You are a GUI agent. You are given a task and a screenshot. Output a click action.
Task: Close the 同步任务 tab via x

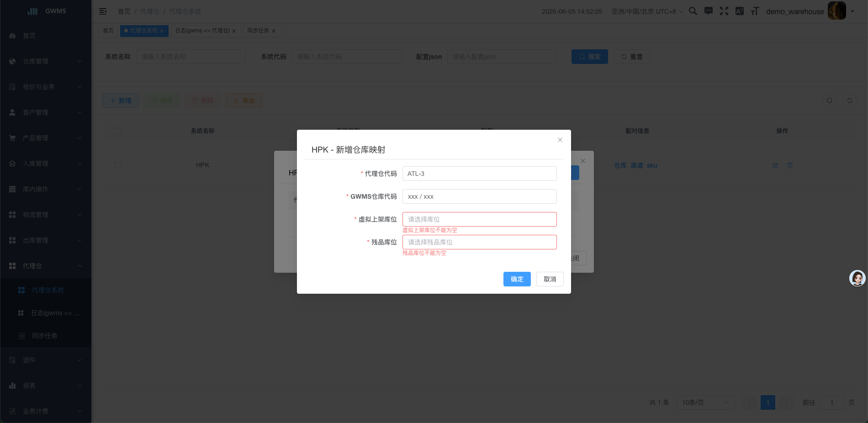click(274, 31)
